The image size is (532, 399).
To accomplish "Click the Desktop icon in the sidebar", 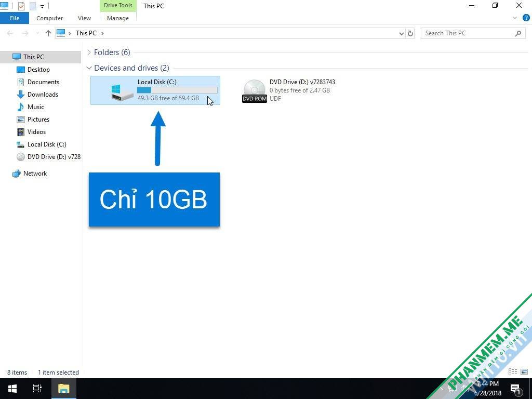I will pos(21,70).
